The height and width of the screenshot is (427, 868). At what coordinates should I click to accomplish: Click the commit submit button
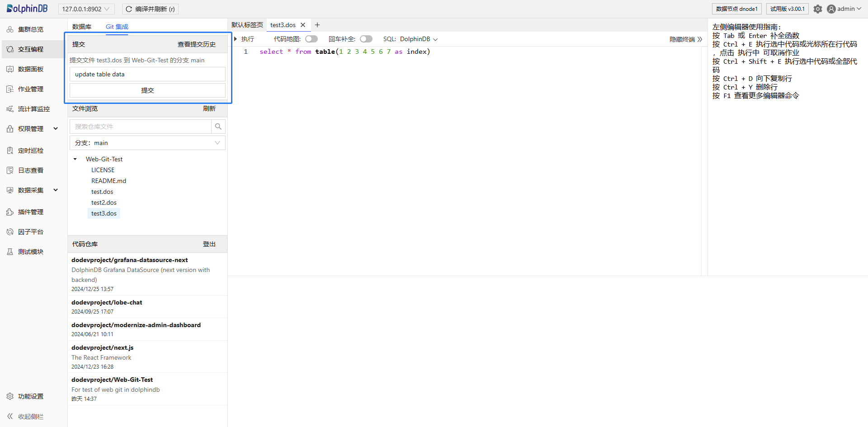click(x=147, y=90)
